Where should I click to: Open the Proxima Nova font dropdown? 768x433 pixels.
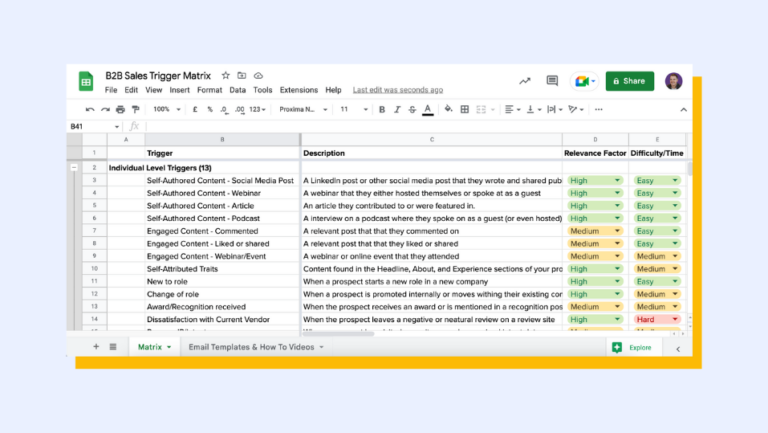click(300, 109)
